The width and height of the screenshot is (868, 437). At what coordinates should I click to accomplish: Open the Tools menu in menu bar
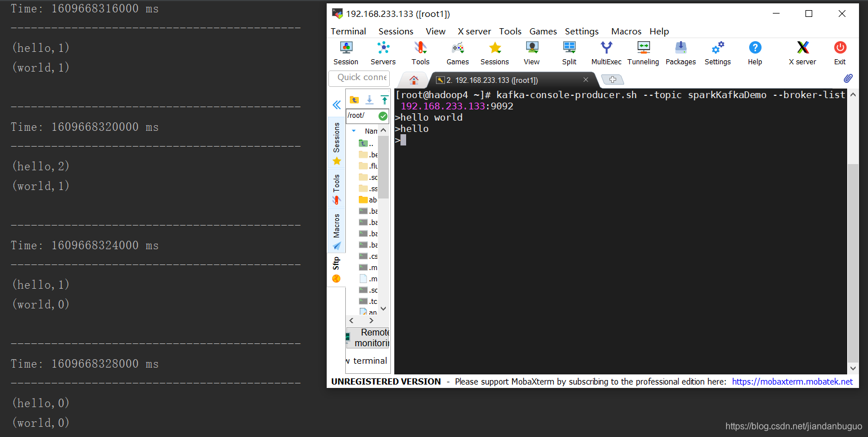point(510,32)
